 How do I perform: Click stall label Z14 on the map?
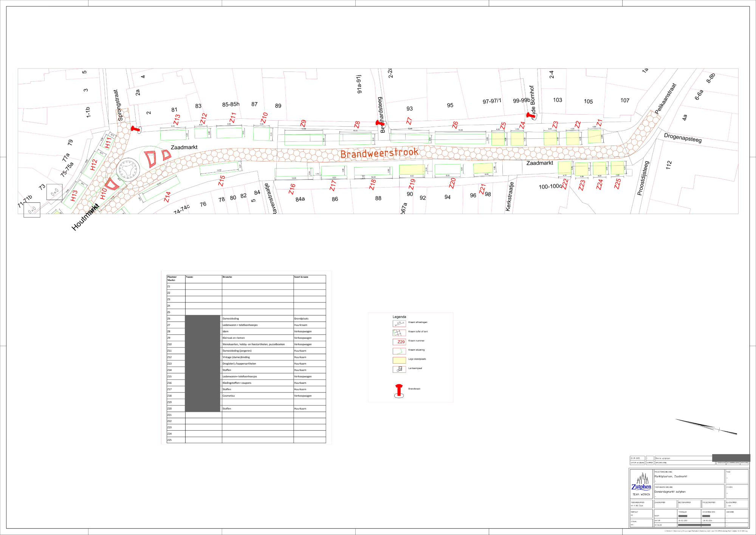pyautogui.click(x=168, y=197)
